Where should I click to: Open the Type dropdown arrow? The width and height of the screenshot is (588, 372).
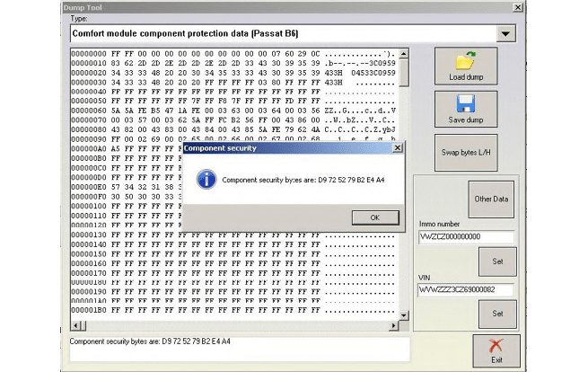507,34
